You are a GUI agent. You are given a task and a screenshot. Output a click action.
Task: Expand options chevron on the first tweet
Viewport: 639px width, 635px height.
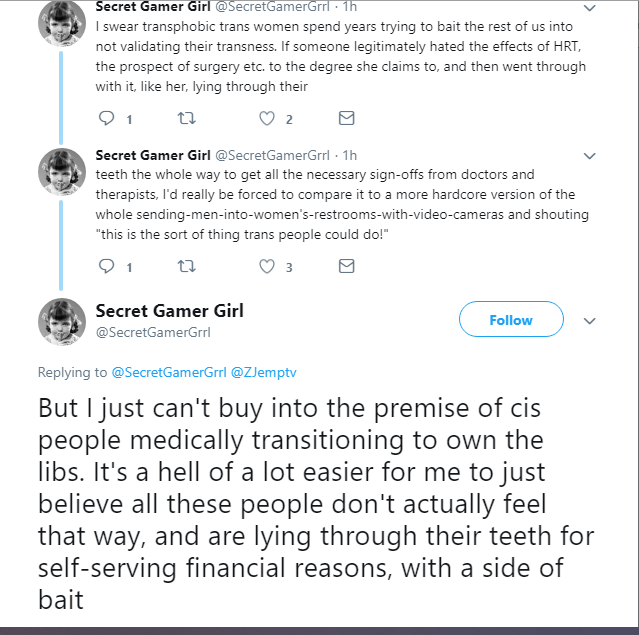click(589, 8)
